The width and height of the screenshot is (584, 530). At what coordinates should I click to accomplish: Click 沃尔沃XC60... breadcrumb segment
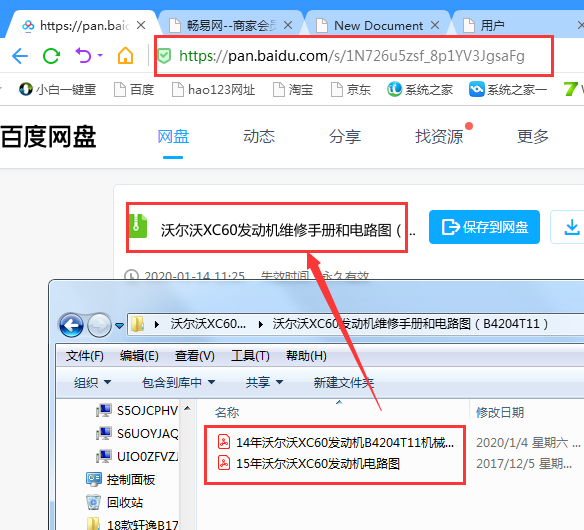208,324
